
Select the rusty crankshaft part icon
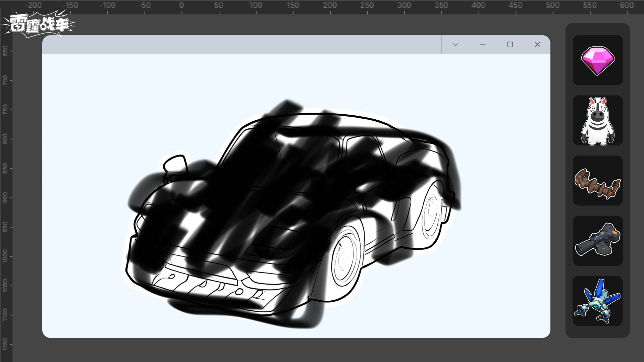(x=598, y=181)
